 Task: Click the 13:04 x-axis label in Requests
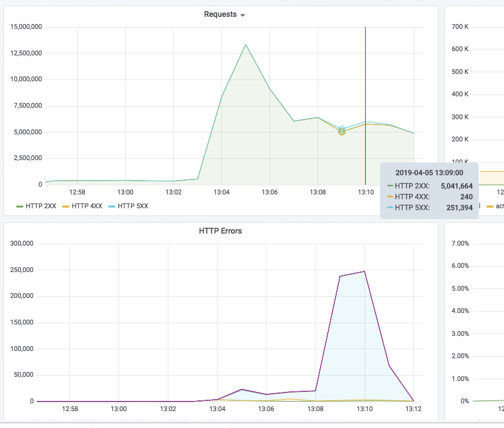point(221,192)
